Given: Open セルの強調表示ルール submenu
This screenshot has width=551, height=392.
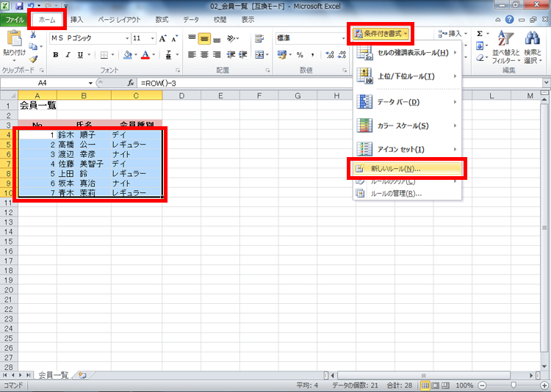Looking at the screenshot, I should [407, 53].
